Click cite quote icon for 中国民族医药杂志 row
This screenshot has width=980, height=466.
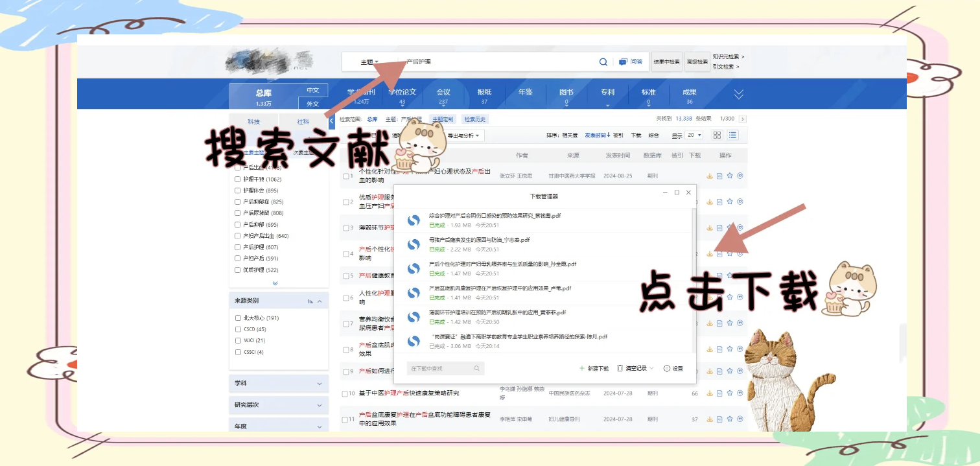740,393
